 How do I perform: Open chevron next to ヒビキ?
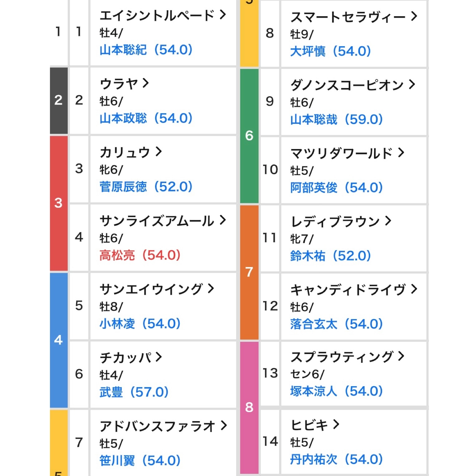[x=336, y=424]
